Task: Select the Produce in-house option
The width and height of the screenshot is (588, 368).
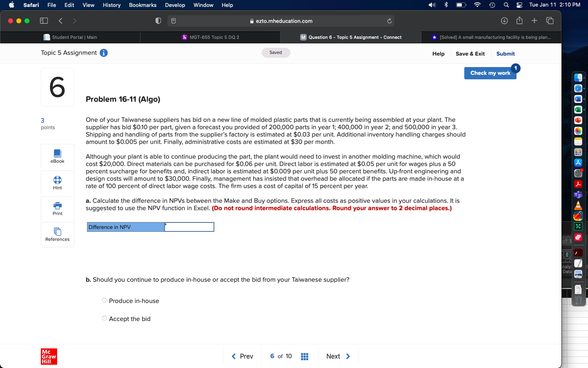Action: pyautogui.click(x=104, y=300)
